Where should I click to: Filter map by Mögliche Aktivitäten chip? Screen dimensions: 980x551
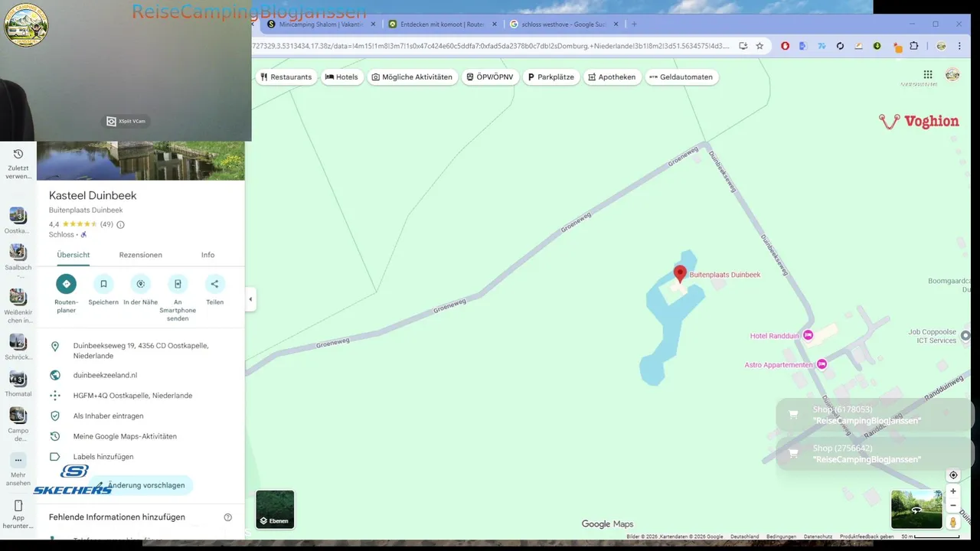[x=412, y=77]
